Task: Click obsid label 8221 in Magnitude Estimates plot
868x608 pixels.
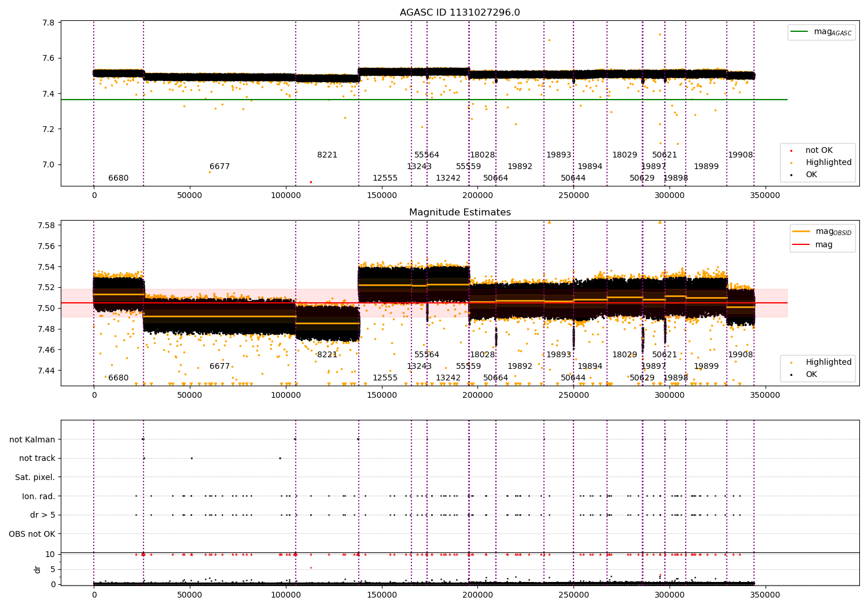Action: click(x=327, y=355)
